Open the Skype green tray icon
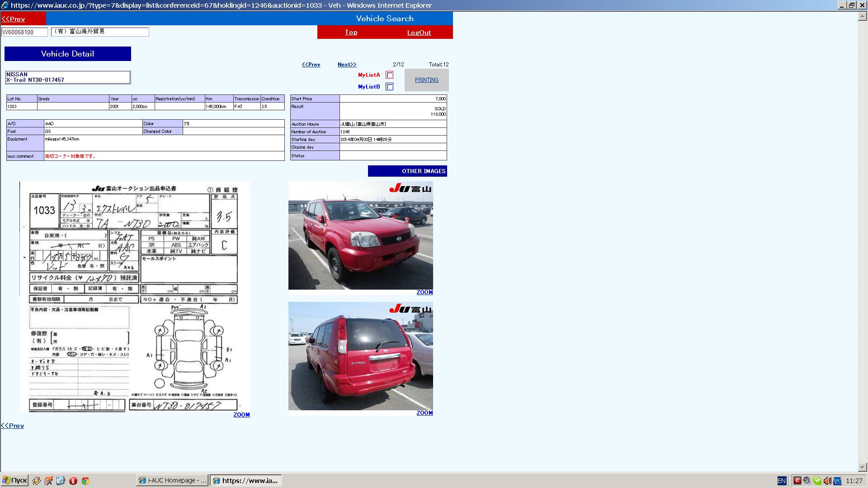This screenshot has width=868, height=488. (817, 481)
